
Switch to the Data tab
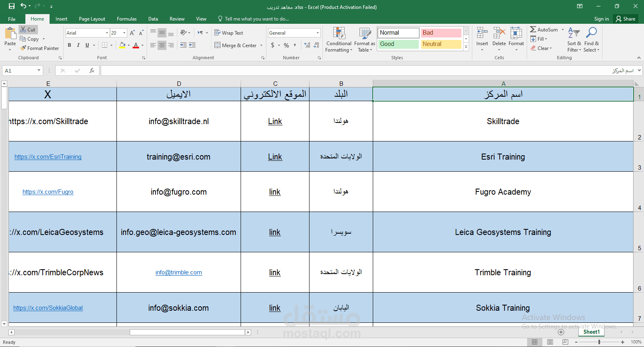[153, 19]
